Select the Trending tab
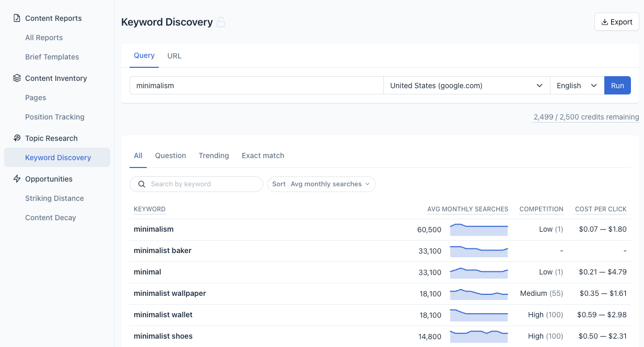 pos(214,155)
